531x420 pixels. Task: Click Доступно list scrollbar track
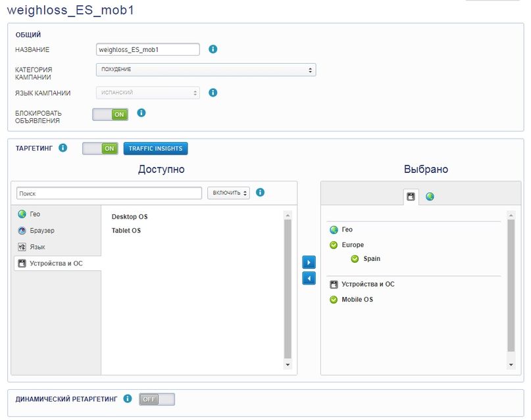[288, 289]
